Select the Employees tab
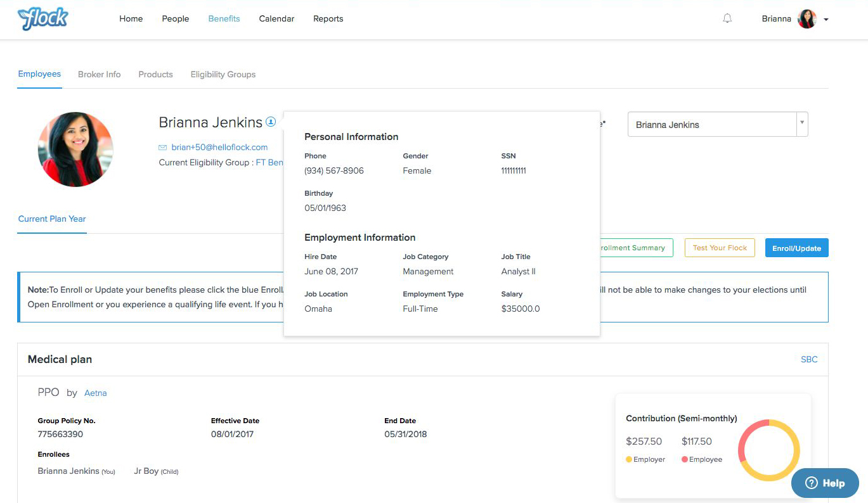Viewport: 868px width, 503px height. point(39,74)
